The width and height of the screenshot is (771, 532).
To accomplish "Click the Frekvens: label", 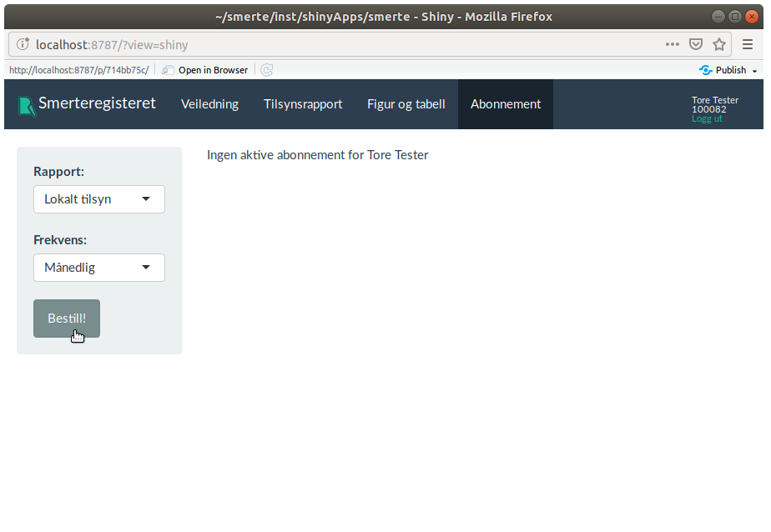I will 60,239.
